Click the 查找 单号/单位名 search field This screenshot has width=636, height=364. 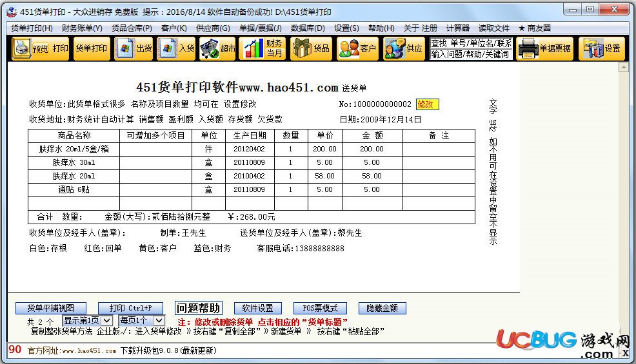[471, 43]
